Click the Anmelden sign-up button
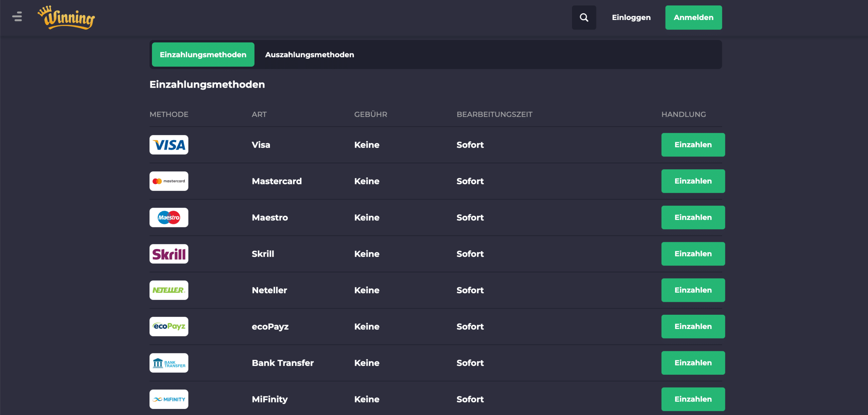 693,18
